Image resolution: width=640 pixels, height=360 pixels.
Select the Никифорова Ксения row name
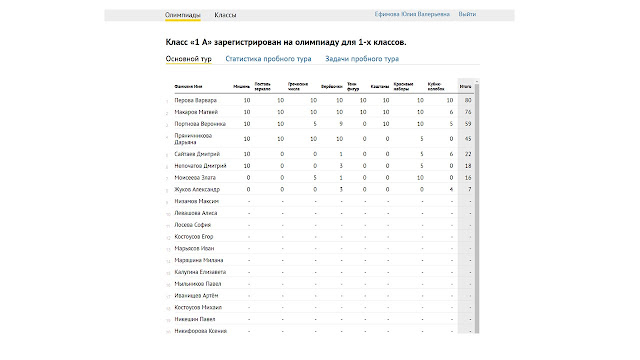pyautogui.click(x=200, y=331)
